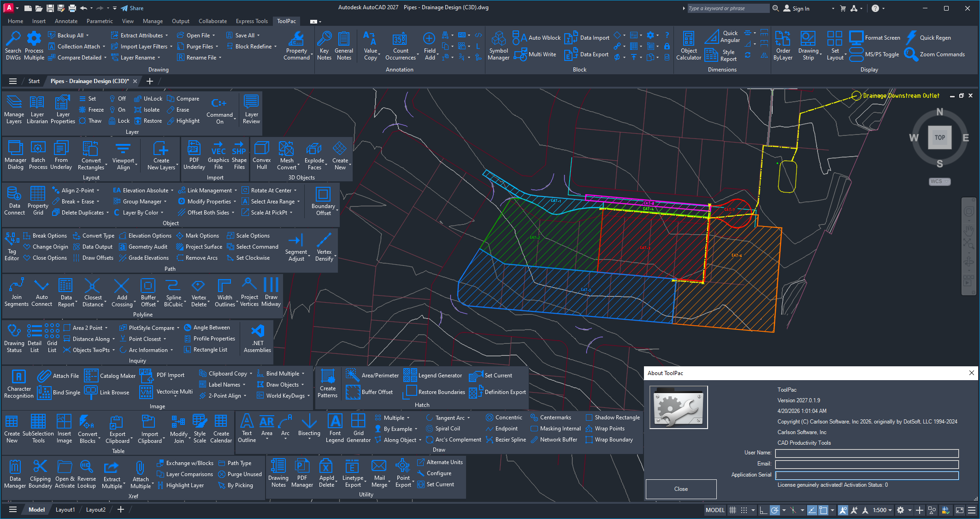Toggle 2D object snap in status bar
Image resolution: width=980 pixels, height=519 pixels.
[823, 510]
